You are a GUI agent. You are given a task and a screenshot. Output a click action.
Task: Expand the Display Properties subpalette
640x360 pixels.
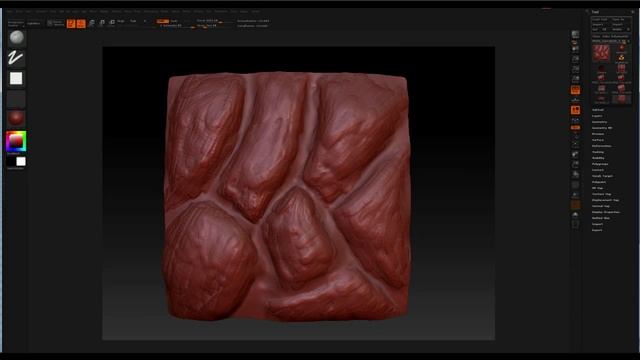[x=606, y=212]
